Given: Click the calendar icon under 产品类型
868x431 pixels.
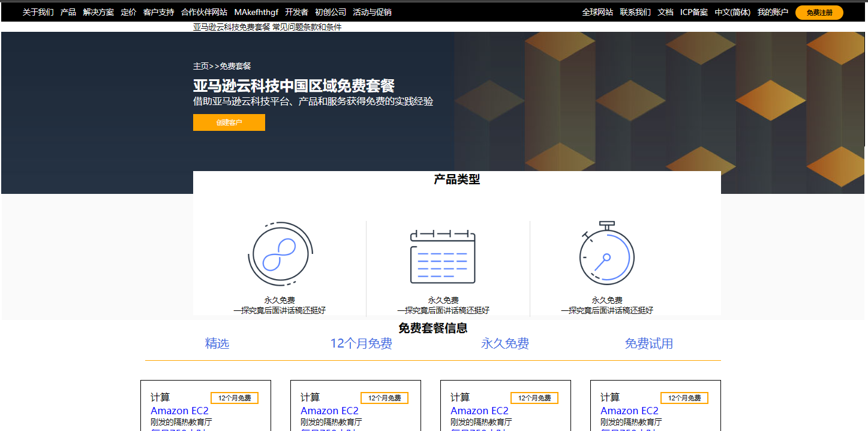Looking at the screenshot, I should [x=443, y=256].
